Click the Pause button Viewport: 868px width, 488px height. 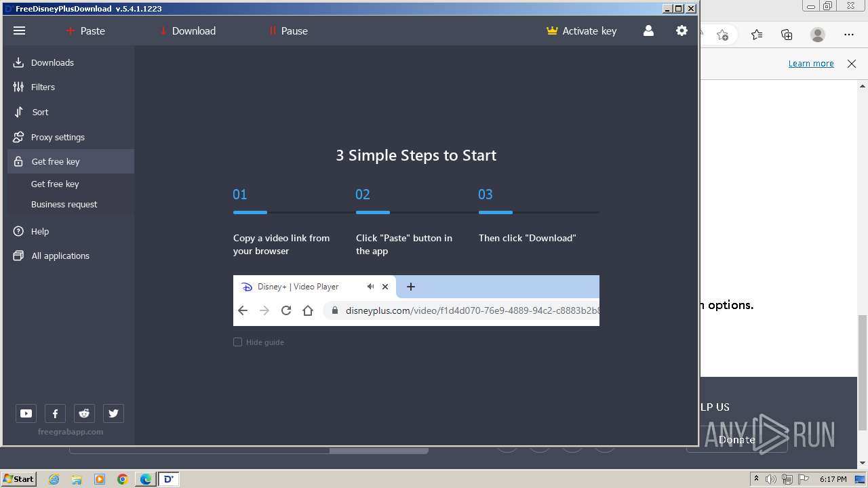(288, 30)
